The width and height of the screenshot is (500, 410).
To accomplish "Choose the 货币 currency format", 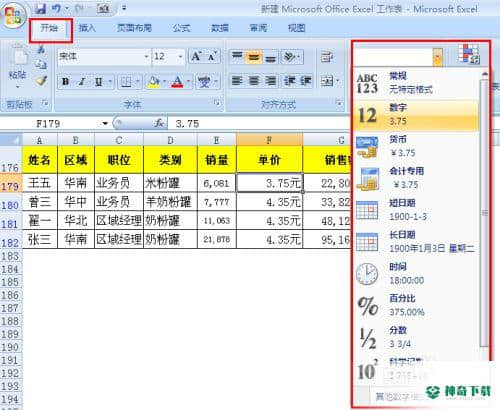I will click(417, 147).
